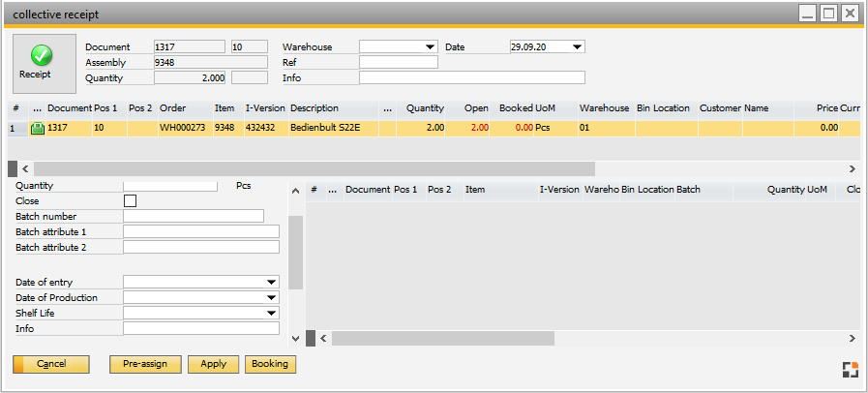This screenshot has height=393, width=868.
Task: Open the Date of entry dropdown
Action: point(271,282)
